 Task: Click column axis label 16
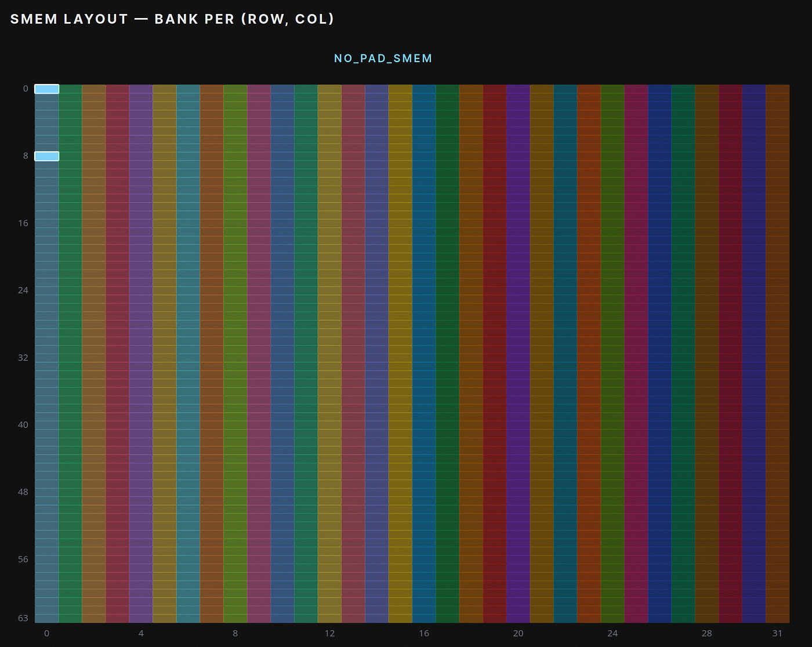click(x=424, y=633)
